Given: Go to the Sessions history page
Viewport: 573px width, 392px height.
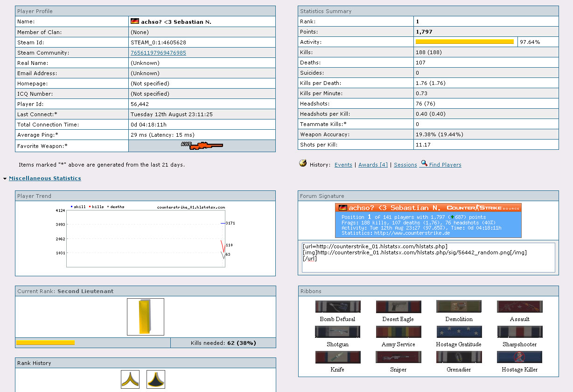Looking at the screenshot, I should 405,165.
